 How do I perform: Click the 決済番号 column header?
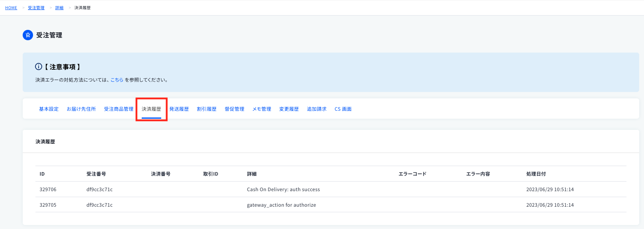[x=161, y=174]
